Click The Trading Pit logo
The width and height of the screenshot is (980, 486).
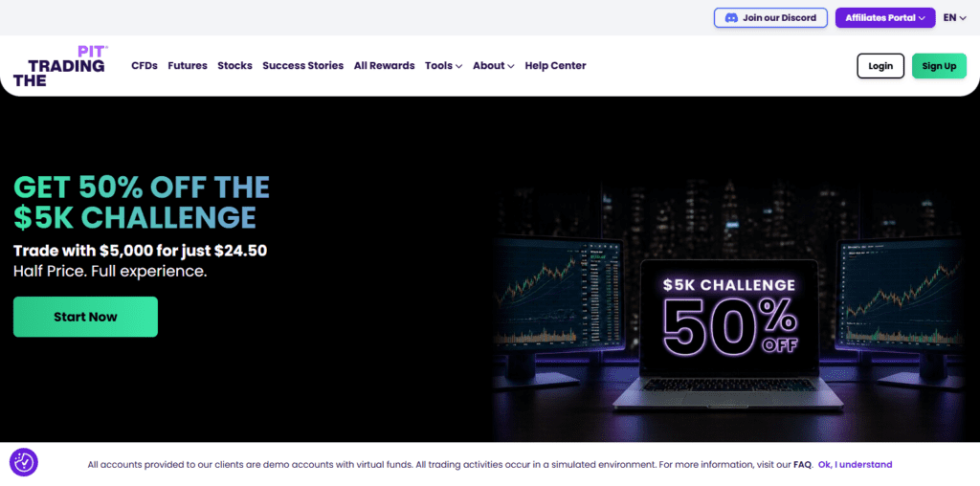(60, 66)
